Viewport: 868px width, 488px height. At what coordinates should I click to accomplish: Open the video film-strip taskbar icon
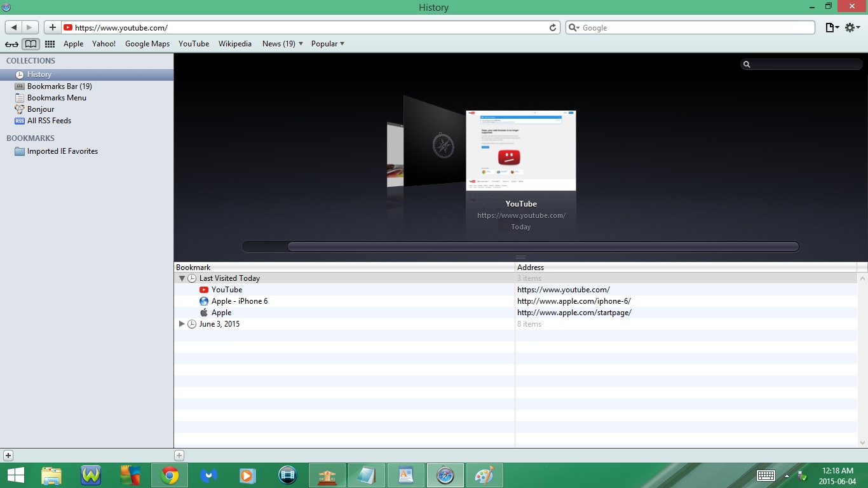point(288,475)
